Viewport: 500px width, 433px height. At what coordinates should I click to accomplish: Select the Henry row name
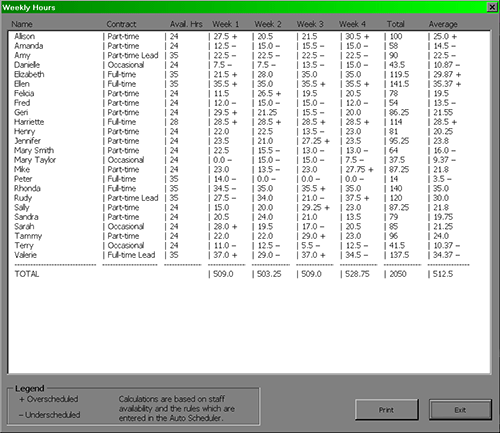tap(24, 131)
